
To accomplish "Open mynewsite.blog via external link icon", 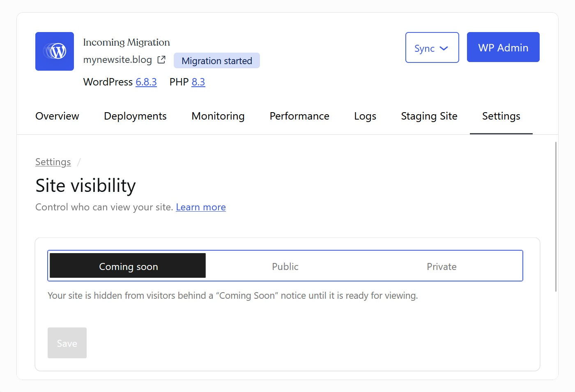I will [x=161, y=60].
